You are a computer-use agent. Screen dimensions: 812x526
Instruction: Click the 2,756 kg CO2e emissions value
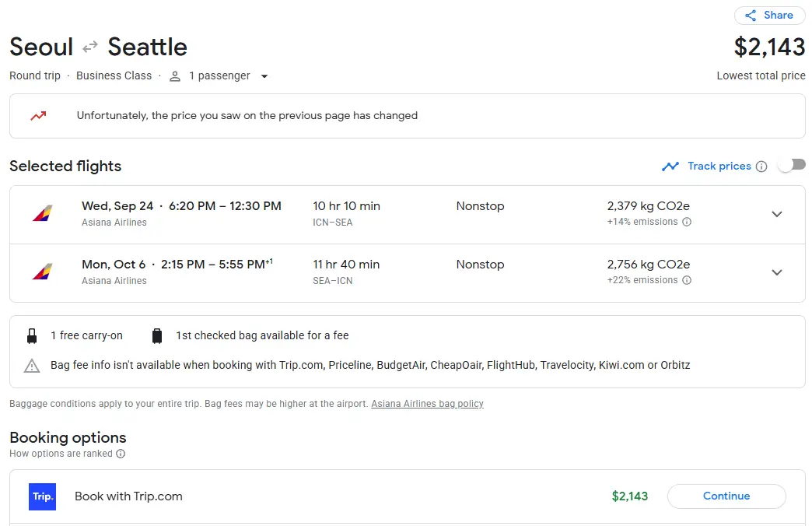649,265
